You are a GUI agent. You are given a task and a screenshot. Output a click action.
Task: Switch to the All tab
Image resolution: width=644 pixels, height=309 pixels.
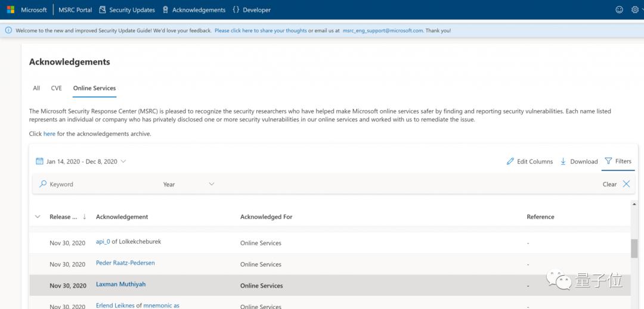pyautogui.click(x=36, y=88)
